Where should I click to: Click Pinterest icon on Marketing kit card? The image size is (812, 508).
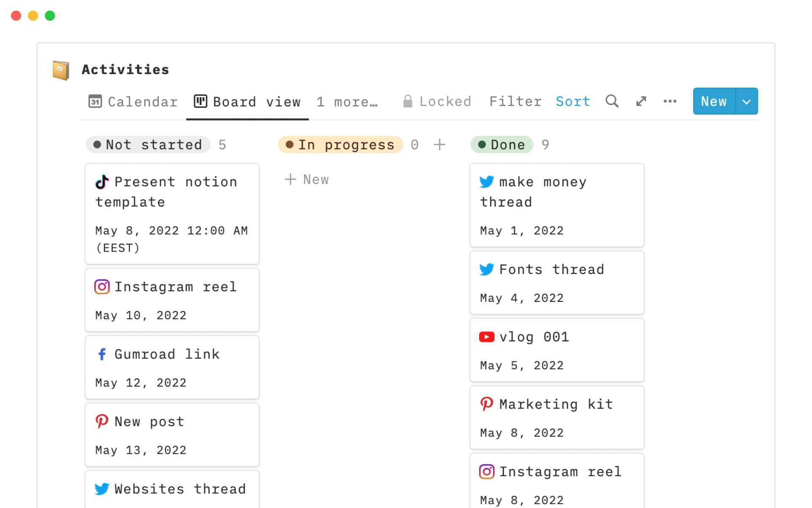click(486, 404)
